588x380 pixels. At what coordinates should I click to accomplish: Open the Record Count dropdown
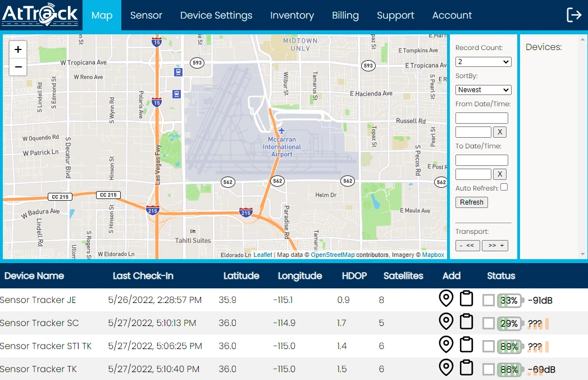[x=483, y=62]
